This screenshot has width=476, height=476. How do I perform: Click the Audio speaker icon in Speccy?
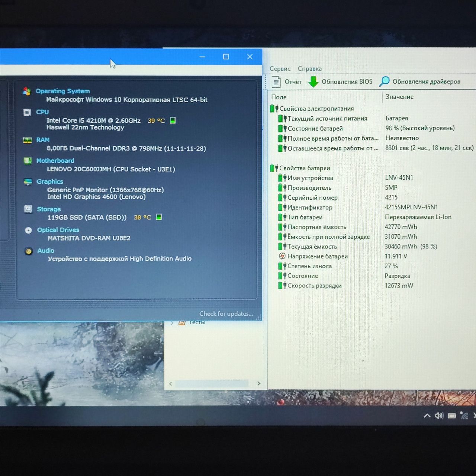[29, 251]
